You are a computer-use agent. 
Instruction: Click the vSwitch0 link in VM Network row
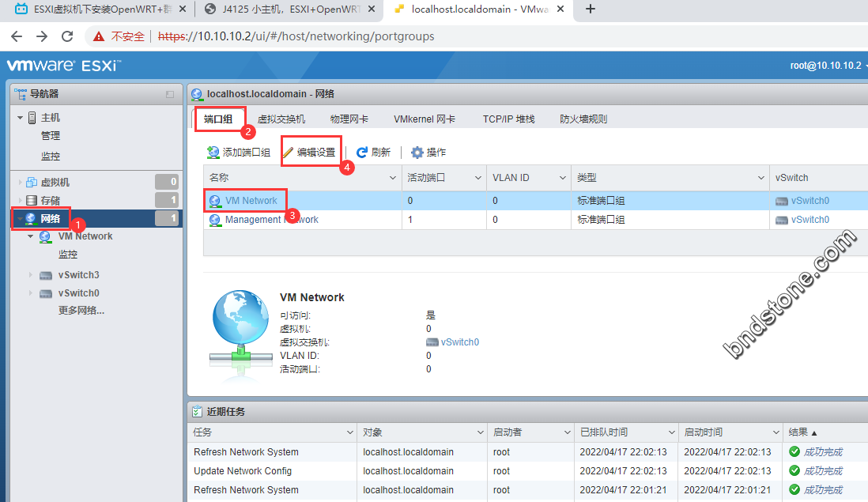(x=810, y=201)
